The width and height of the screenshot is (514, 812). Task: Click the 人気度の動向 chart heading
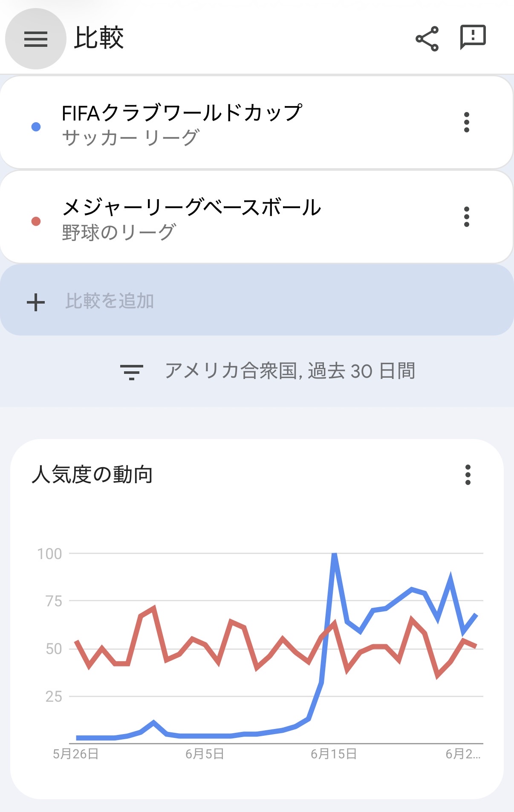coord(92,475)
